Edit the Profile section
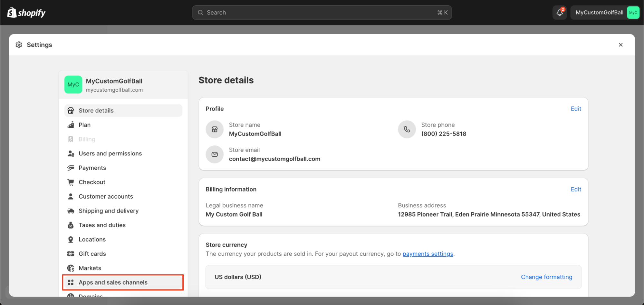Screen dimensions: 644x305 [x=575, y=109]
